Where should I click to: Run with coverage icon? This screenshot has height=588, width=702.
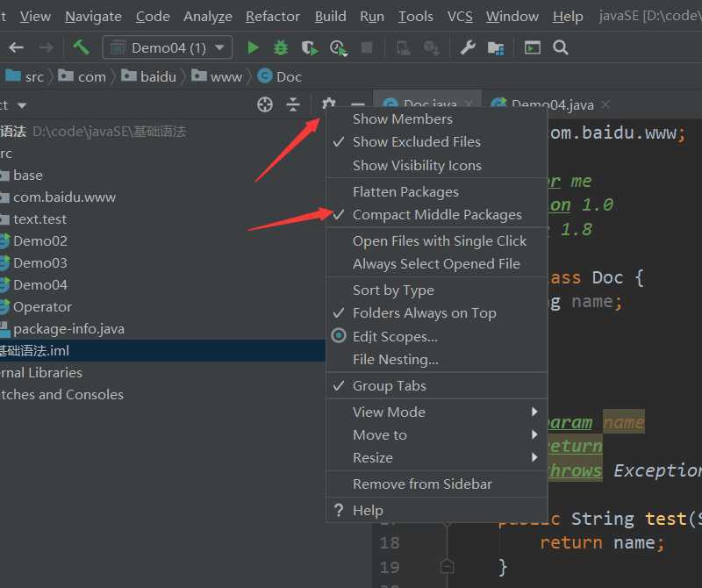[310, 47]
